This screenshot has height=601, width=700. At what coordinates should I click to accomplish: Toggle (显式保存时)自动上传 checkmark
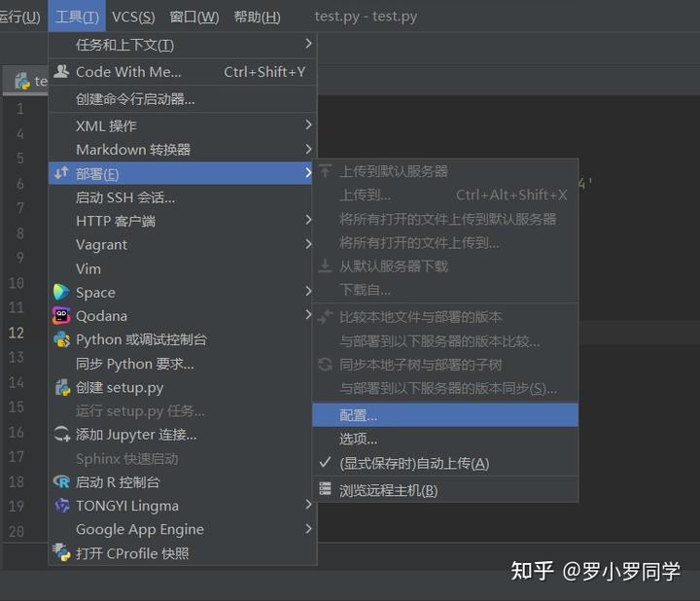[x=325, y=464]
